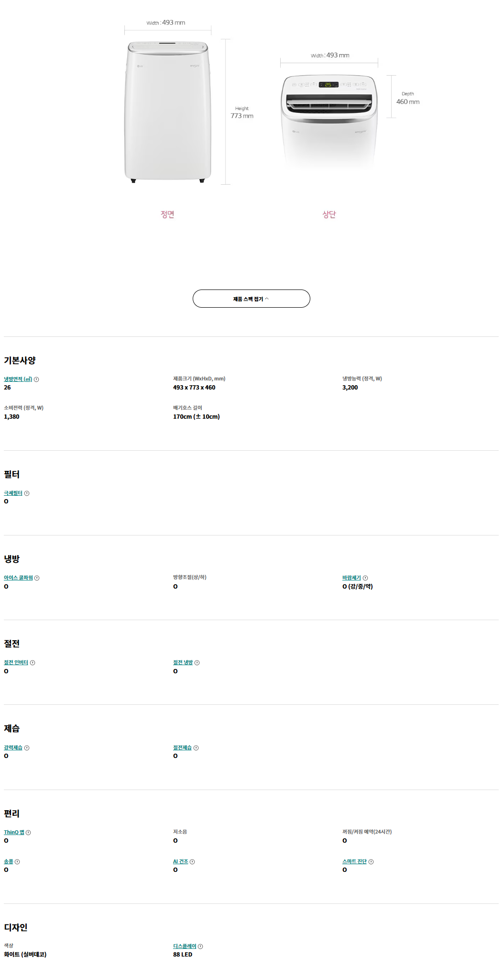Show info tooltip for 절전 인버터
This screenshot has width=503, height=980.
[x=33, y=663]
